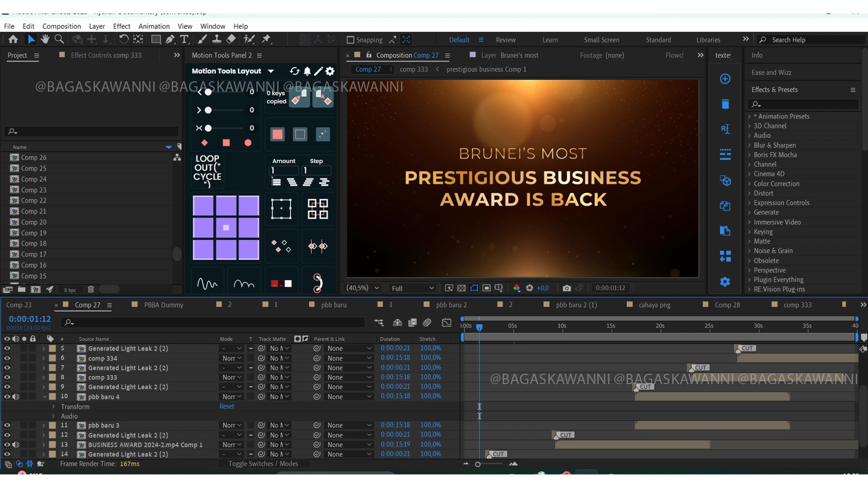
Task: Open the File menu
Action: point(9,26)
